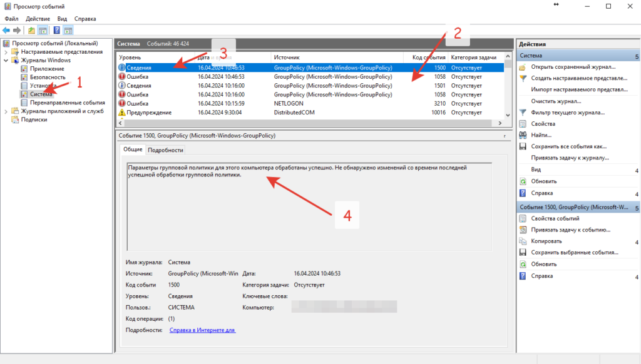Open Свойства in the Система actions

543,124
